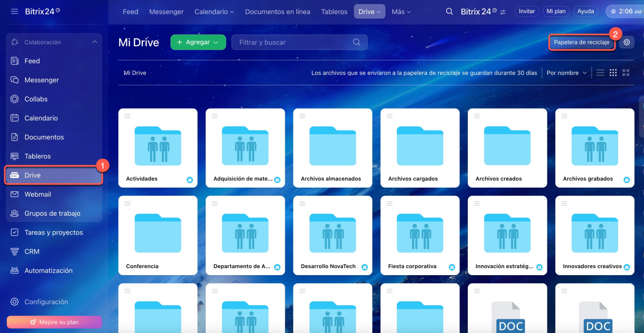Collapse the Colaboración section

tap(95, 42)
